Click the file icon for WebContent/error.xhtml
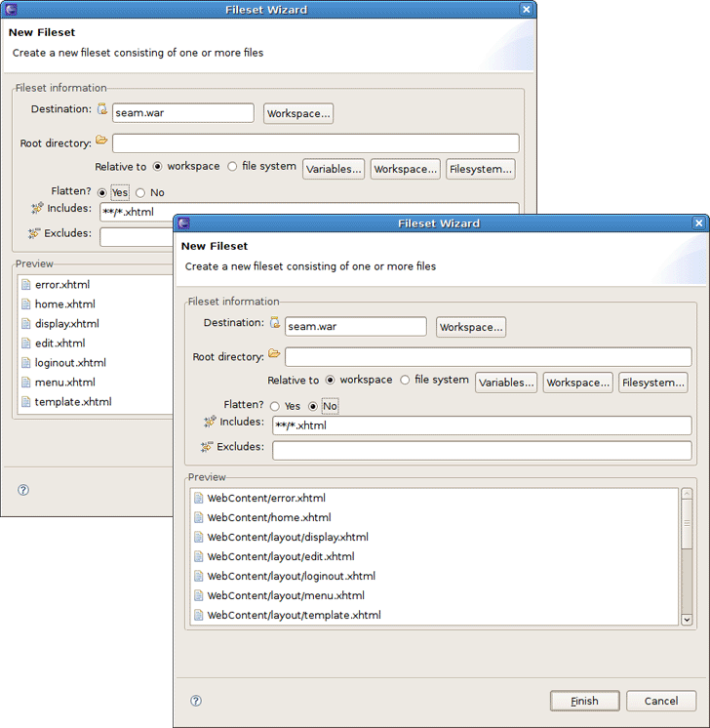Image resolution: width=710 pixels, height=728 pixels. pos(199,498)
